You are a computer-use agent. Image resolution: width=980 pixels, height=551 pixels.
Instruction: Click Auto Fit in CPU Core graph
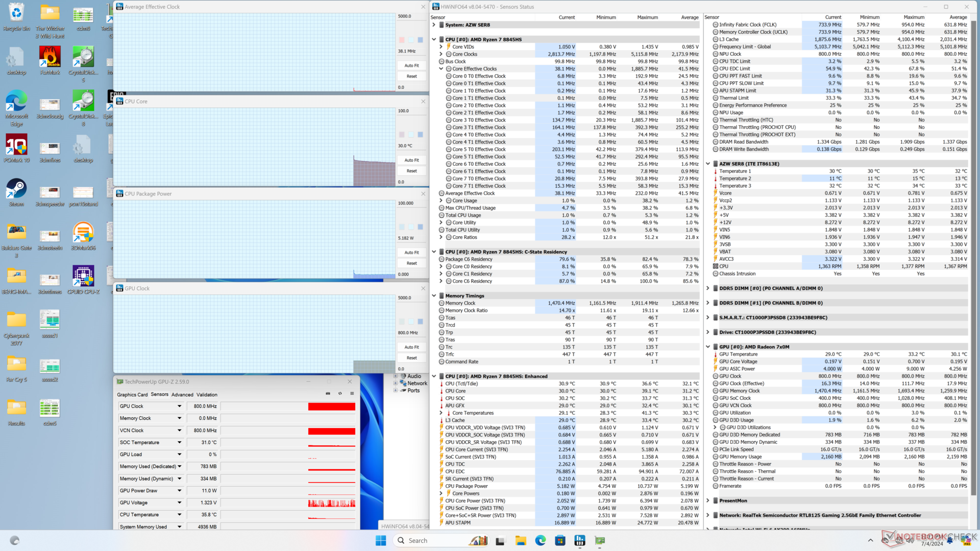pyautogui.click(x=411, y=160)
